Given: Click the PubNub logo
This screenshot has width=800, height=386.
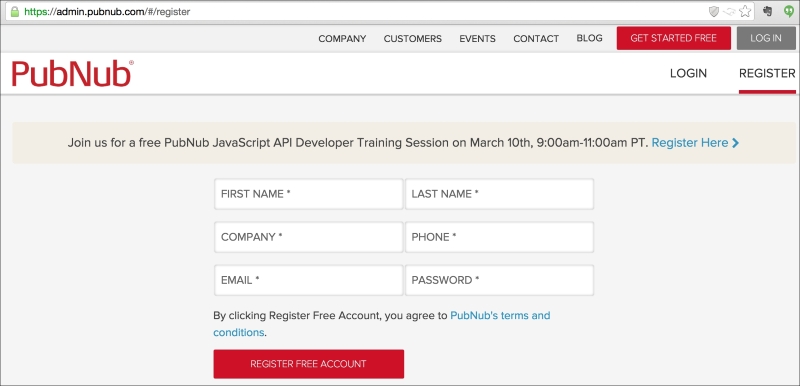Looking at the screenshot, I should 72,74.
